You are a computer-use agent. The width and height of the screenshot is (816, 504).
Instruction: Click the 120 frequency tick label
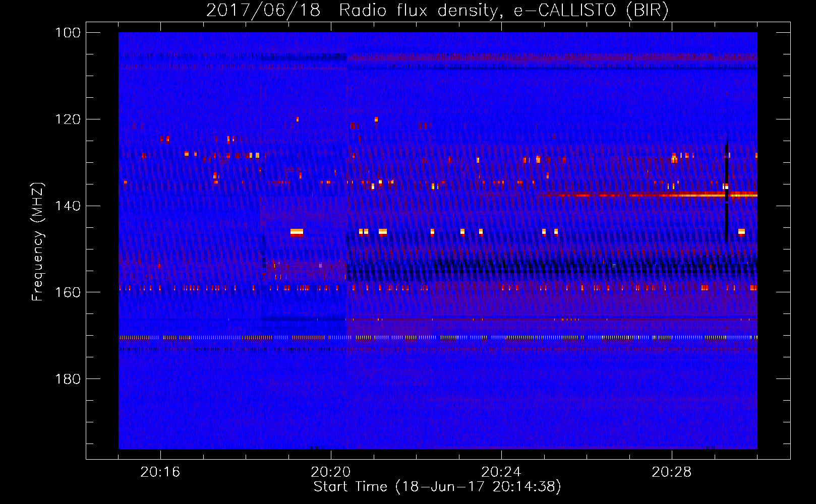click(68, 119)
